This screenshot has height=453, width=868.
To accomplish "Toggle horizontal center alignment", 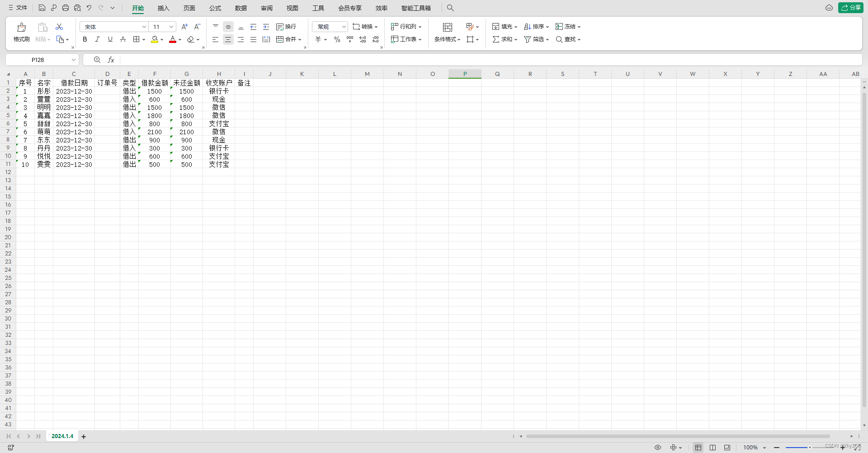I will coord(228,39).
